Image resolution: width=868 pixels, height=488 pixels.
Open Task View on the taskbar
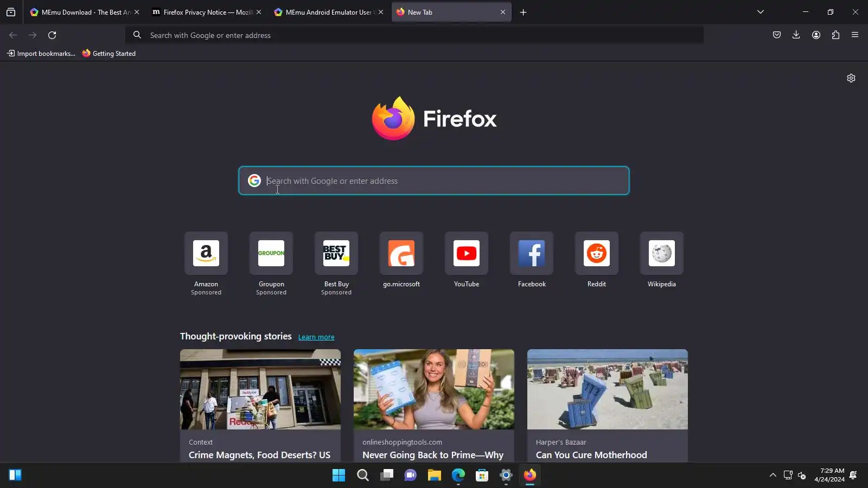point(387,476)
